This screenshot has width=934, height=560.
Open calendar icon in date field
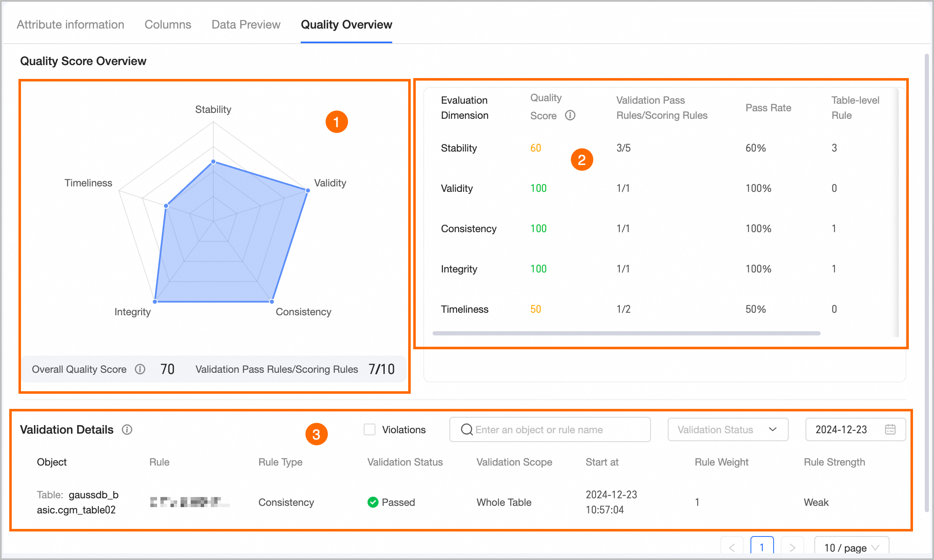point(890,429)
